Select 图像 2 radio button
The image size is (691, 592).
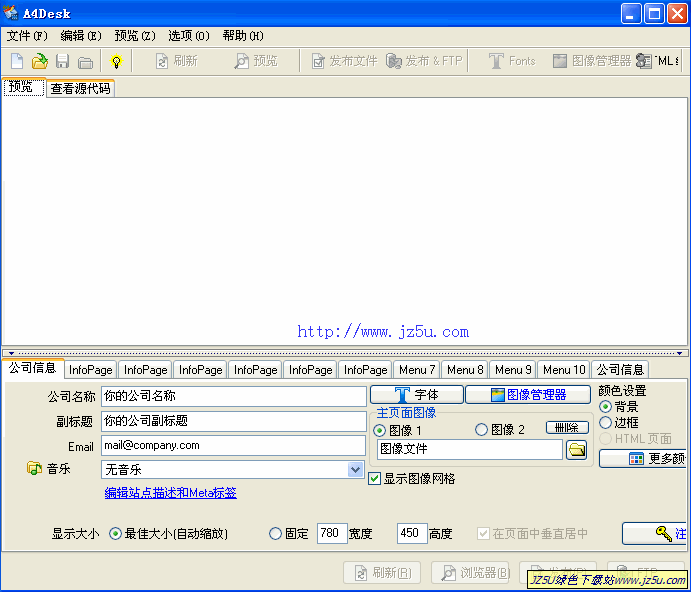[x=481, y=429]
